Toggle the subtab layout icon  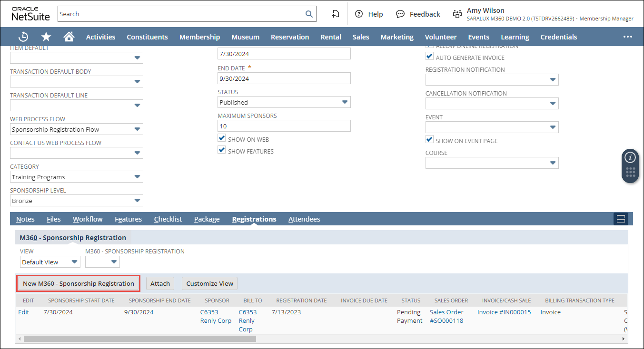click(x=621, y=219)
